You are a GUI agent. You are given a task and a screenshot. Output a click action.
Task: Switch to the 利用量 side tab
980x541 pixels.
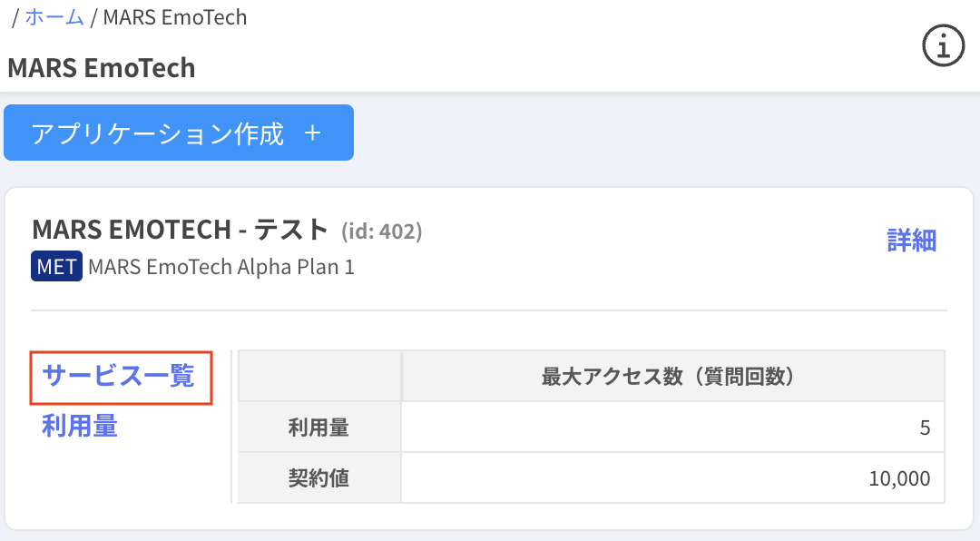[x=80, y=426]
